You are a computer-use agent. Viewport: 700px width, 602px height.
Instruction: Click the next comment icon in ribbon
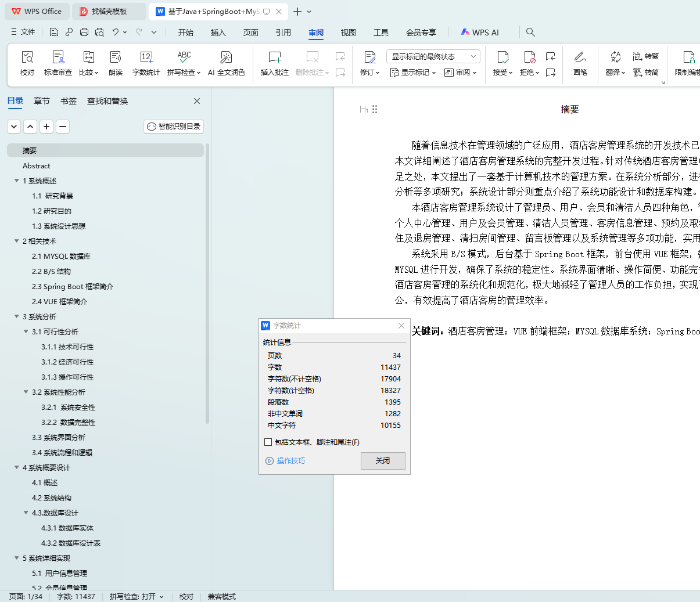click(340, 73)
